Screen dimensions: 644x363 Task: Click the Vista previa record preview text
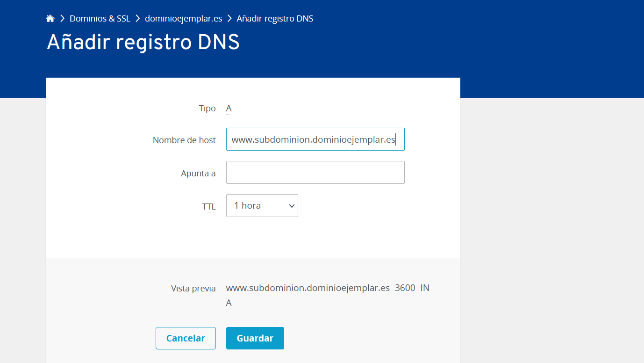328,295
